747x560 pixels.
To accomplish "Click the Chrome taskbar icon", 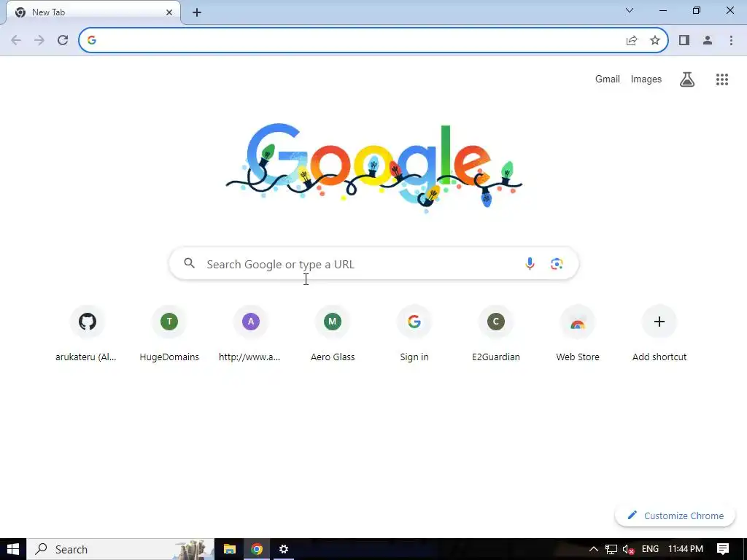I will click(257, 549).
